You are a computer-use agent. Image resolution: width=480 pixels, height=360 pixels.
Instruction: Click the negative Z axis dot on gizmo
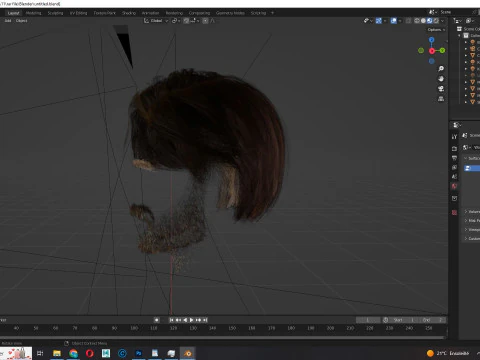432,61
